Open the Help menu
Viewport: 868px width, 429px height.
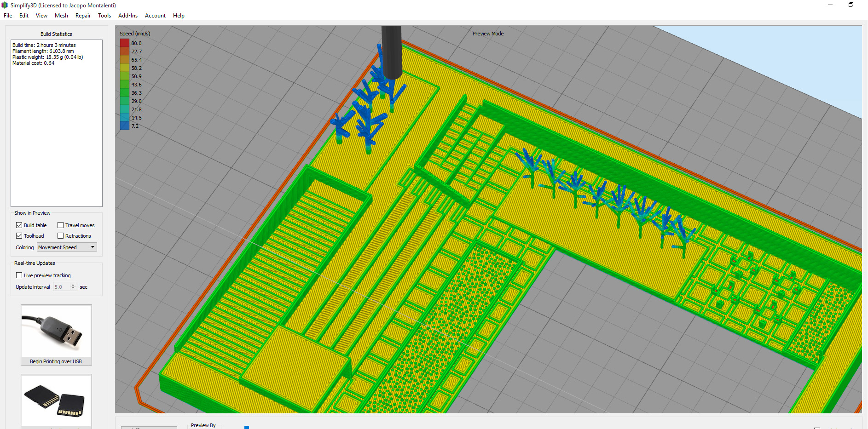tap(179, 16)
